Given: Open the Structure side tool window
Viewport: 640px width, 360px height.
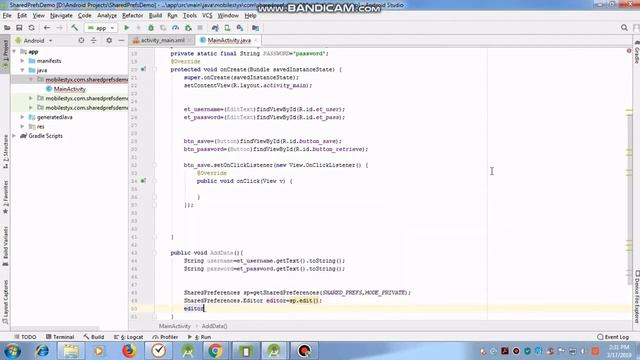Looking at the screenshot, I should click(x=5, y=151).
